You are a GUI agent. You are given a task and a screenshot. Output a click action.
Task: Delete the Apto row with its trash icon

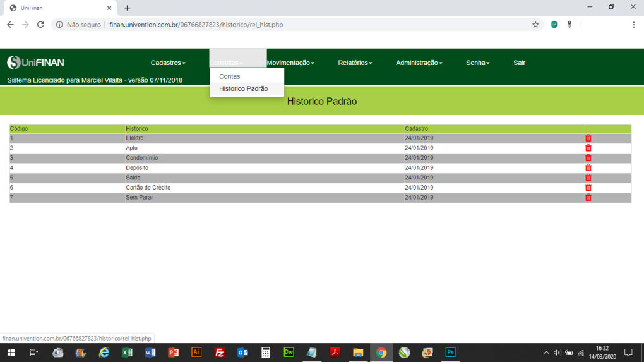[588, 148]
